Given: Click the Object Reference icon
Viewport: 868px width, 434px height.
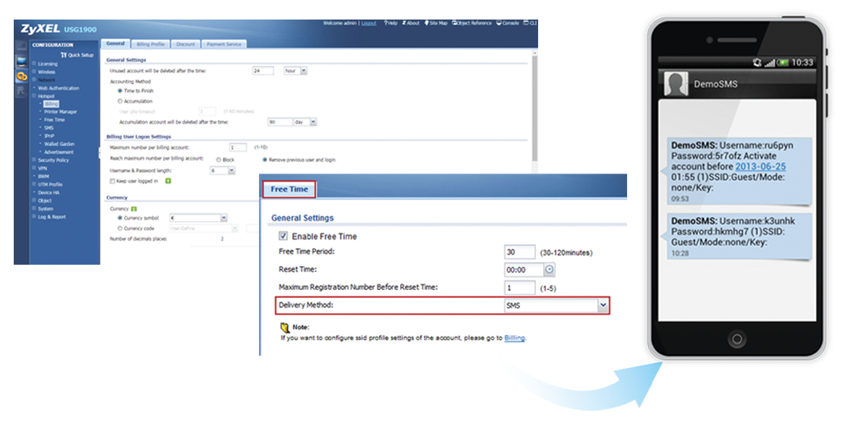Looking at the screenshot, I should coord(472,23).
